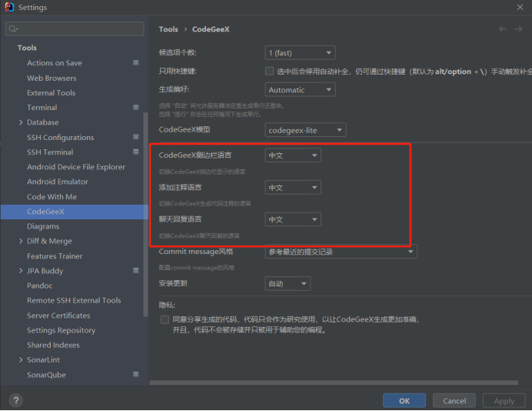Select Pandoc in settings tree
The height and width of the screenshot is (411, 532).
point(40,286)
